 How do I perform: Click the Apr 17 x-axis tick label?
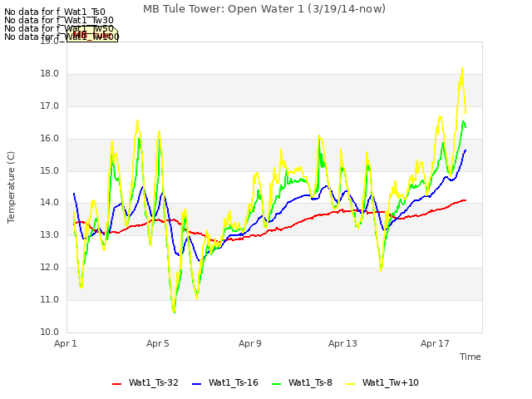pos(435,343)
